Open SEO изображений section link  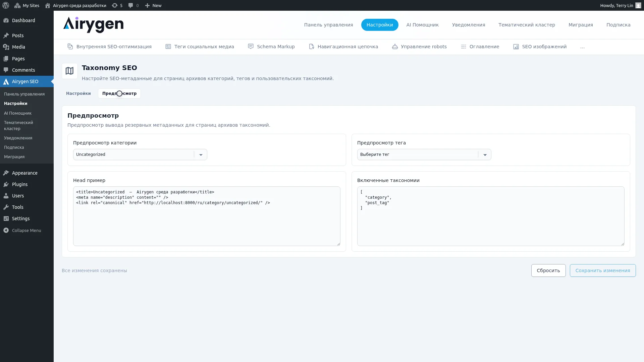point(540,47)
